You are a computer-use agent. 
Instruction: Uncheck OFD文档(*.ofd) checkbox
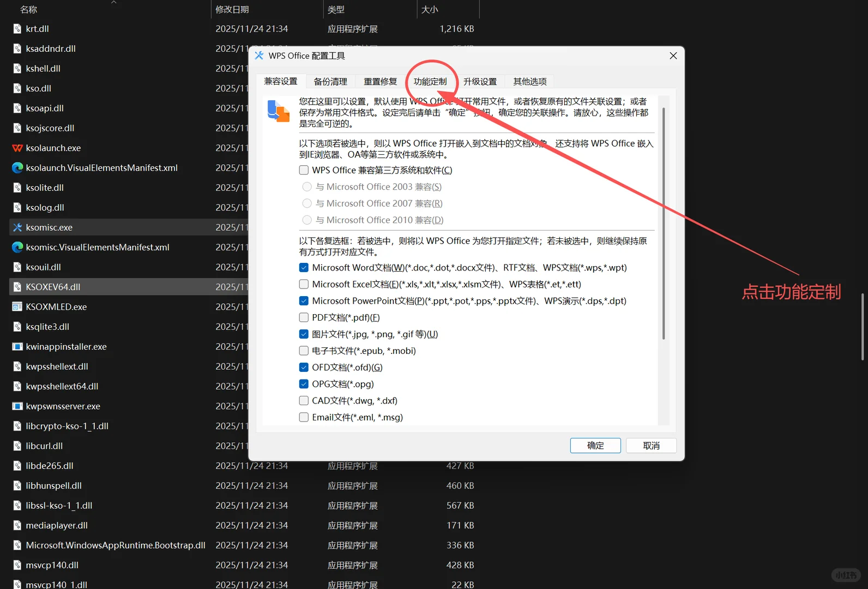point(304,368)
